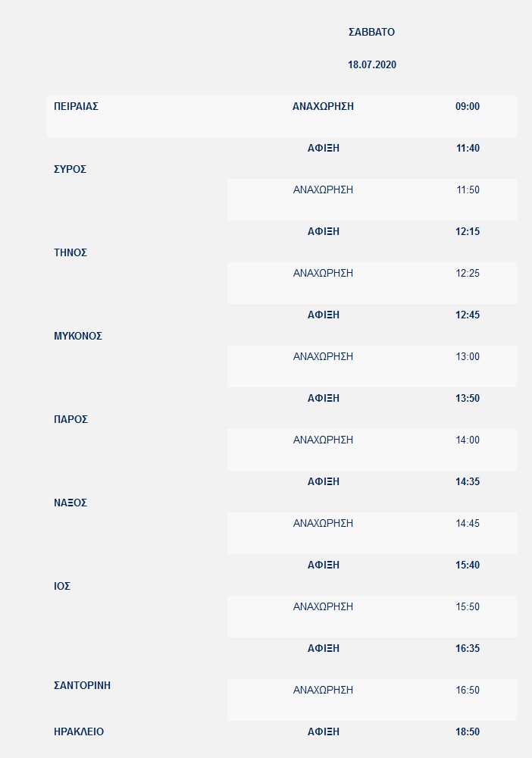Click the ΗΡΑΚΛΕΙΟ port name
The width and height of the screenshot is (532, 758).
tap(79, 732)
